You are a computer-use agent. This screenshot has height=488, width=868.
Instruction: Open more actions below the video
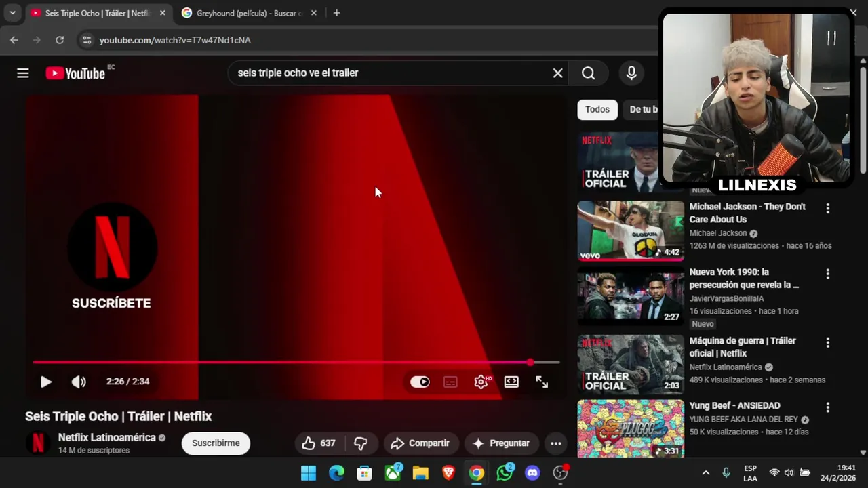pyautogui.click(x=555, y=443)
